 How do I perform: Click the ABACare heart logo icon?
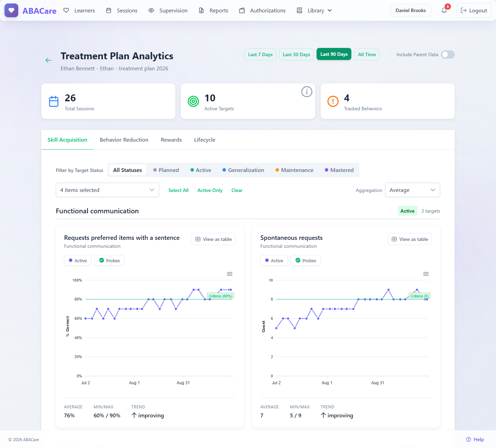[x=11, y=10]
